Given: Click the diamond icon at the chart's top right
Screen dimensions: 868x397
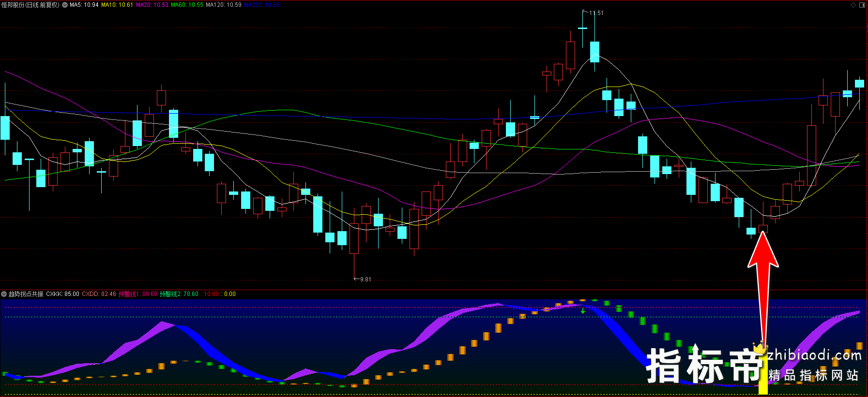Looking at the screenshot, I should pos(853,5).
